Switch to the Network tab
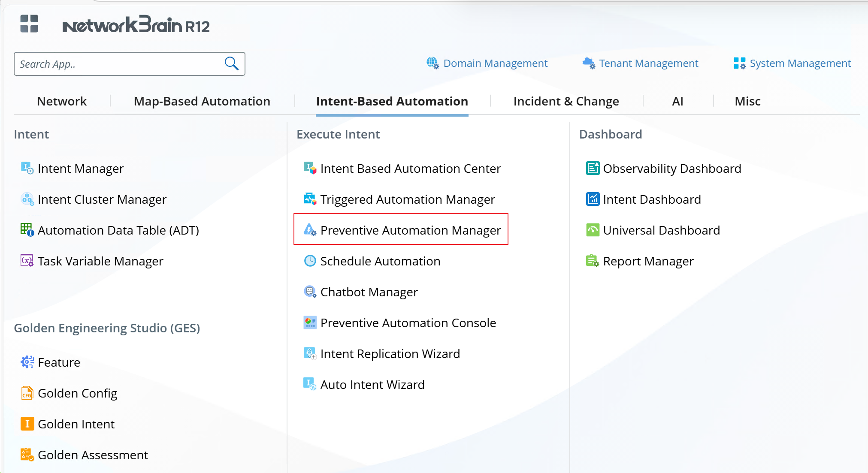868x473 pixels. coord(62,101)
